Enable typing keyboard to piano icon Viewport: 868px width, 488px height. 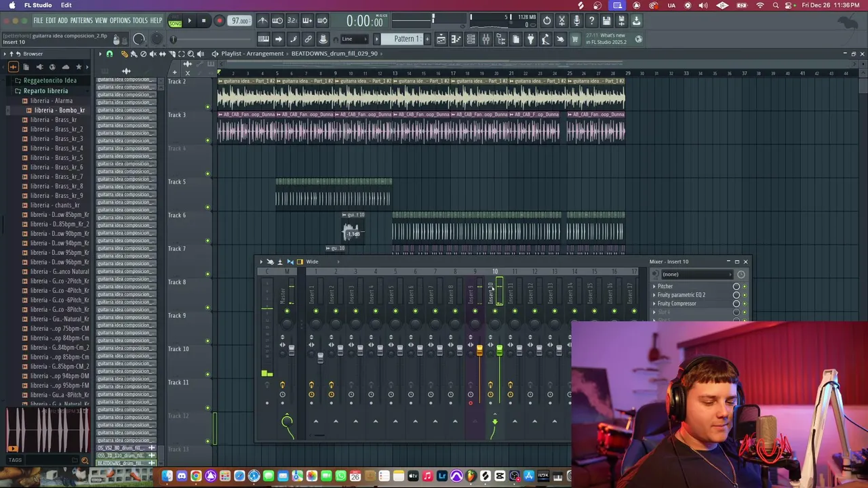(263, 39)
